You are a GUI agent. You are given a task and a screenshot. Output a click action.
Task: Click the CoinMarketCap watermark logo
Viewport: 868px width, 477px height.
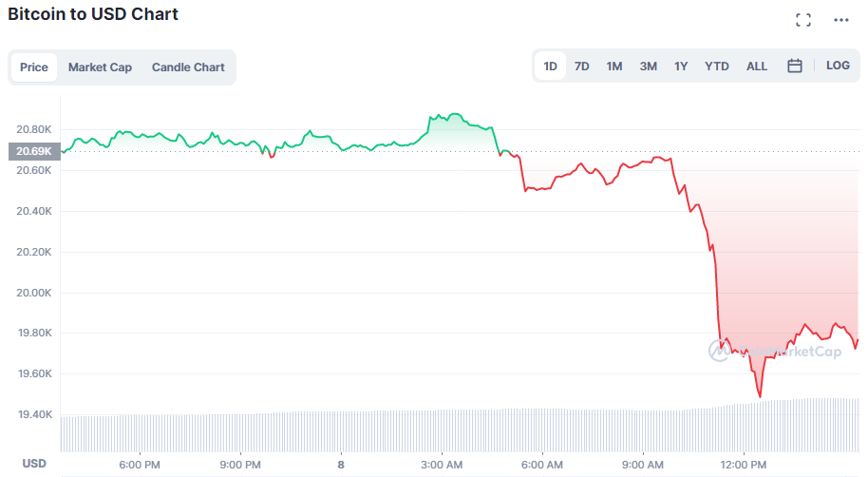tap(762, 351)
